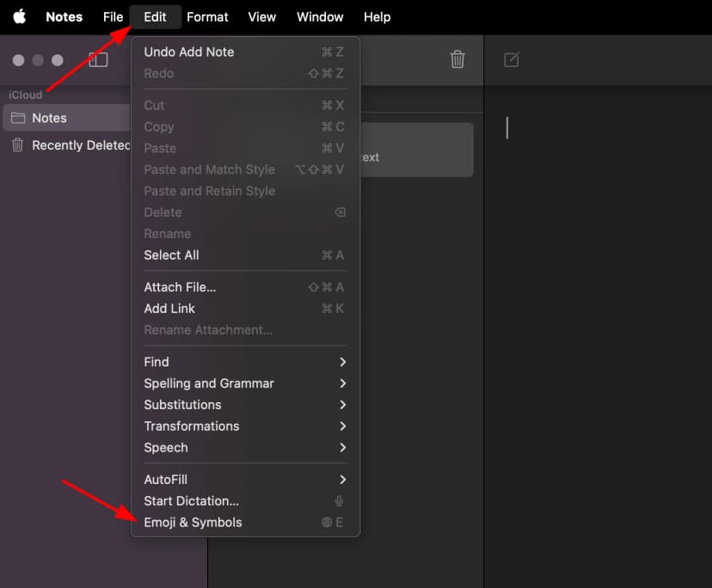
Task: Open Emoji & Symbols
Action: pos(193,522)
